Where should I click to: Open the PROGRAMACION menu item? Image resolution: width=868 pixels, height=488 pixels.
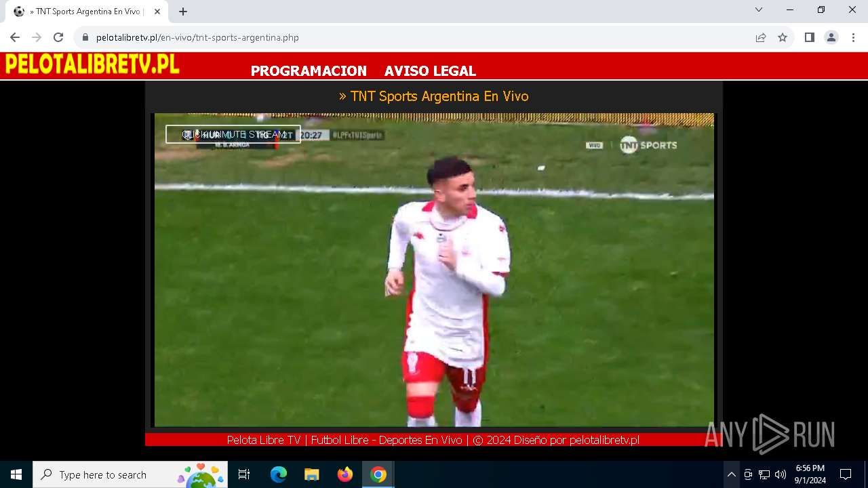[x=309, y=70]
